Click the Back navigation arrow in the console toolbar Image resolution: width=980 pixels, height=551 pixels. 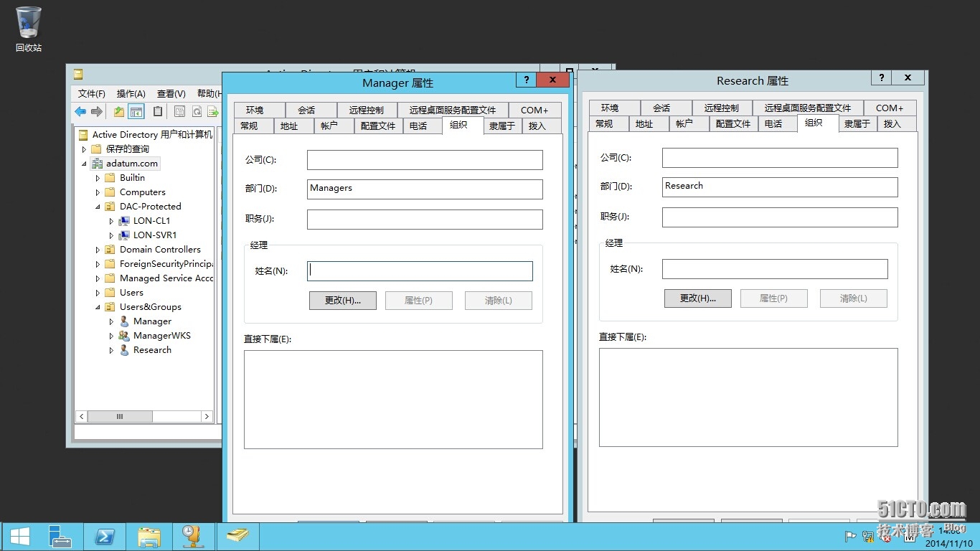[x=80, y=111]
